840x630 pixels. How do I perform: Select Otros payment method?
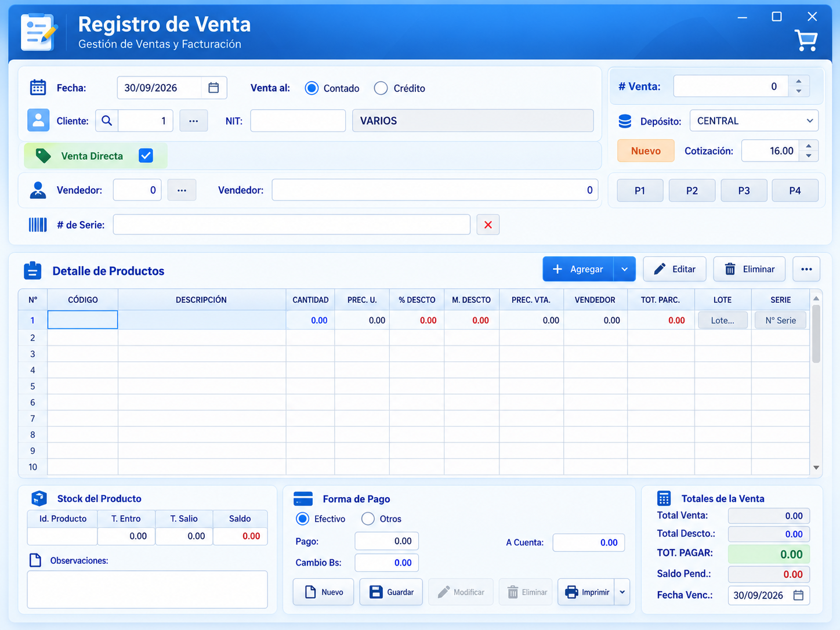click(368, 519)
